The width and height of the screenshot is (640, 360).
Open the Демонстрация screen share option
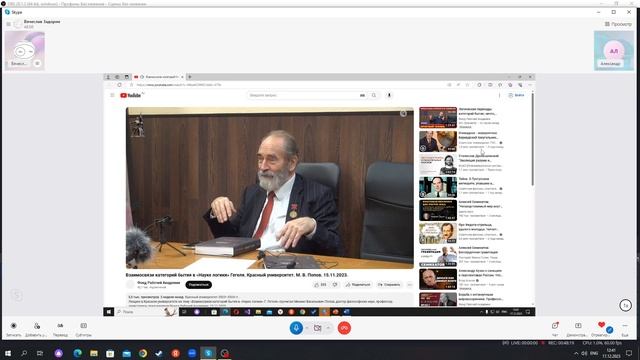pos(578,329)
